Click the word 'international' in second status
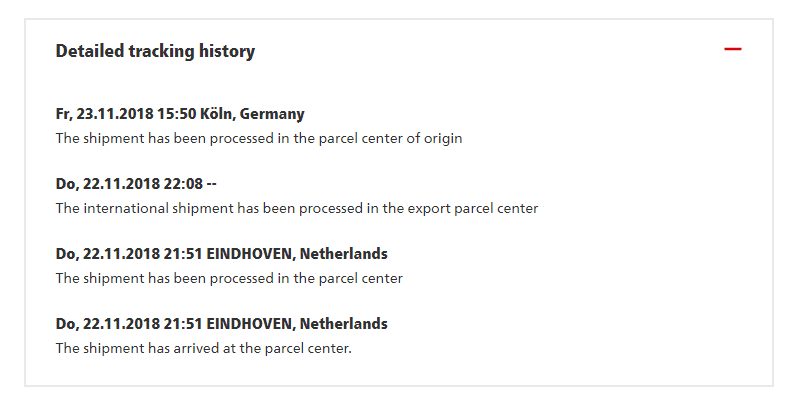The width and height of the screenshot is (791, 399). tap(126, 208)
